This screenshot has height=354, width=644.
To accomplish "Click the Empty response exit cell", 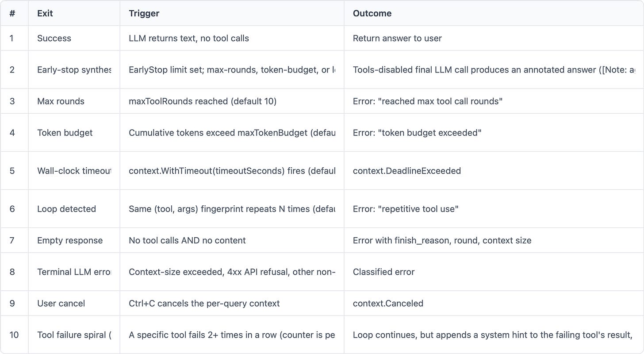I will click(74, 240).
